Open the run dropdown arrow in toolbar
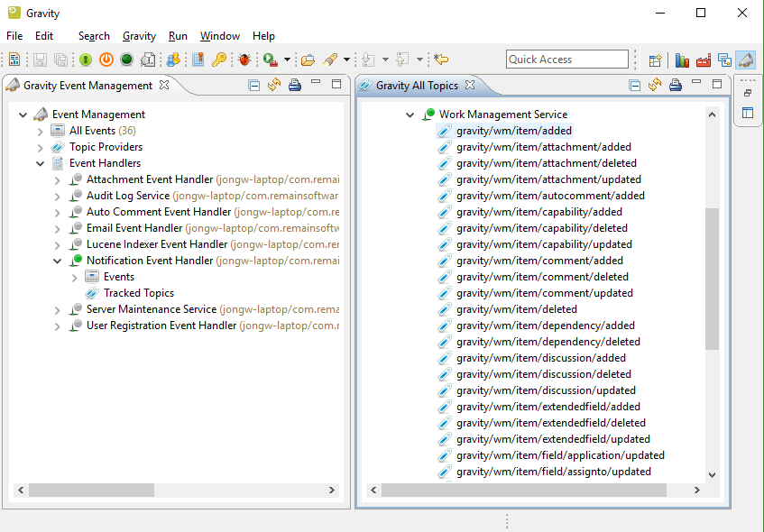 coord(287,60)
